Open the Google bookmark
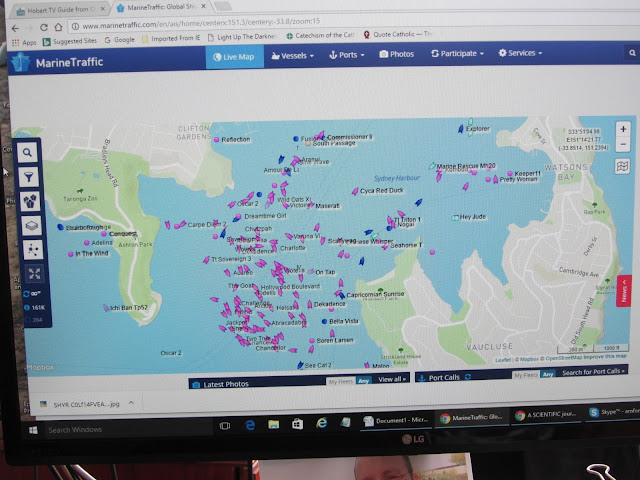Image resolution: width=640 pixels, height=480 pixels. pyautogui.click(x=120, y=40)
